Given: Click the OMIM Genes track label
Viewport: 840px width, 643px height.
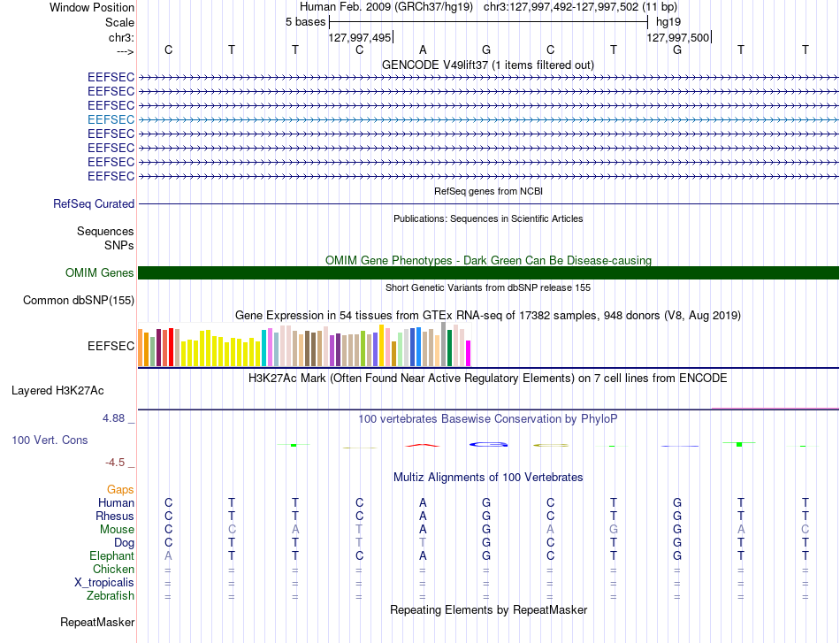Looking at the screenshot, I should click(x=100, y=272).
